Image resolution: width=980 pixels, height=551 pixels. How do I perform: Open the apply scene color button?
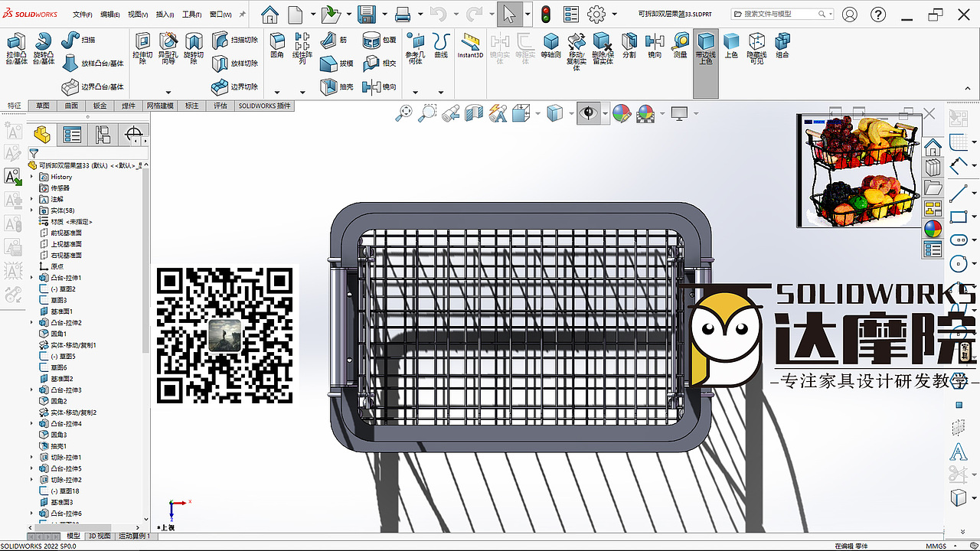tap(645, 114)
